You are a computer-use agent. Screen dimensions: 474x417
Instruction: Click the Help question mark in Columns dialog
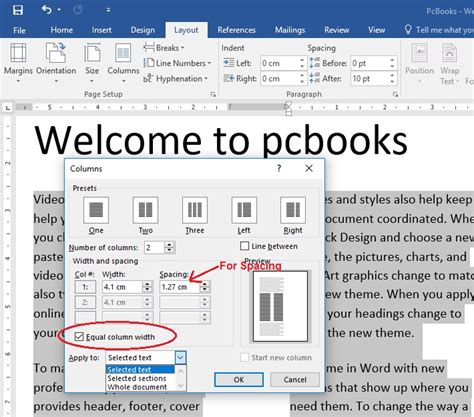pos(279,168)
